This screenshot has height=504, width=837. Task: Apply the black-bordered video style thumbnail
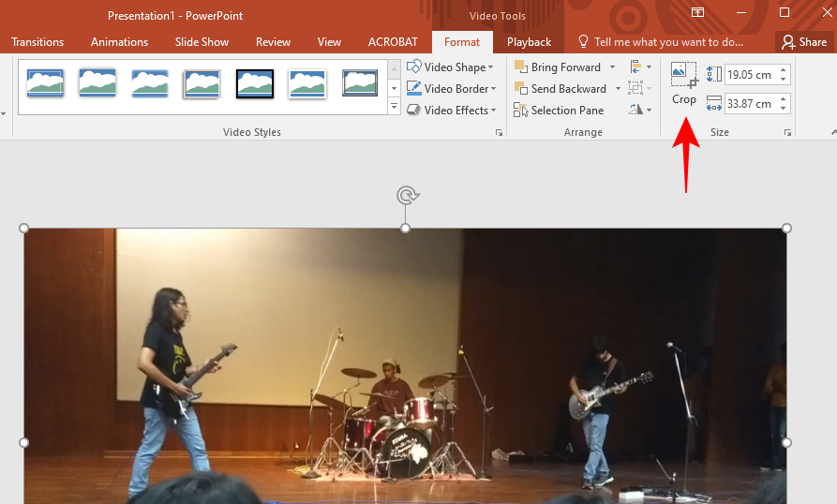(x=255, y=83)
